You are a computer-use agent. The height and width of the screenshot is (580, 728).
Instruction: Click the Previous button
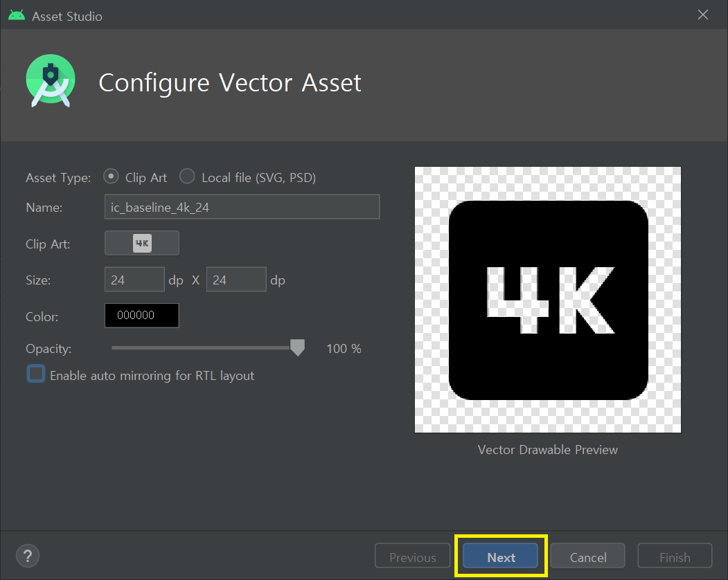(x=413, y=557)
